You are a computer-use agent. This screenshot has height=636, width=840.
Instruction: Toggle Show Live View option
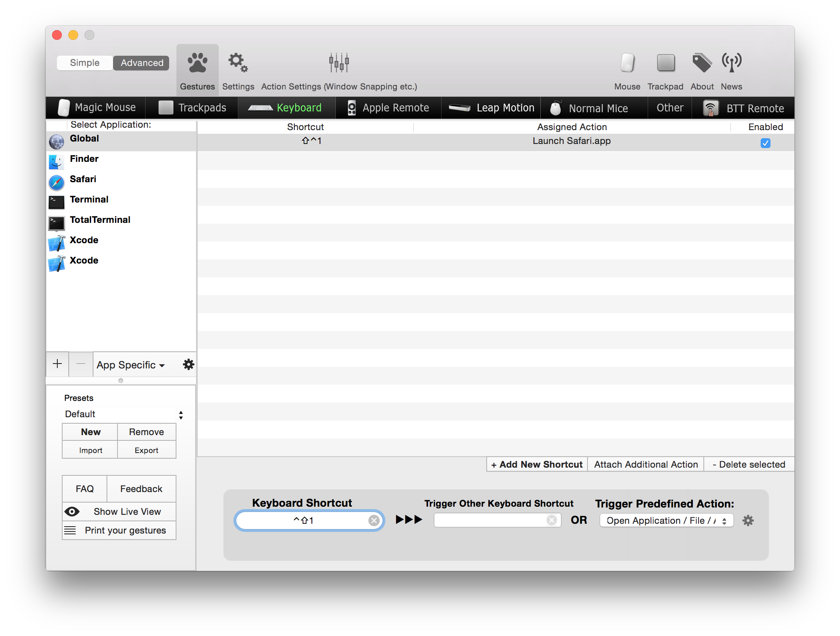pyautogui.click(x=119, y=510)
